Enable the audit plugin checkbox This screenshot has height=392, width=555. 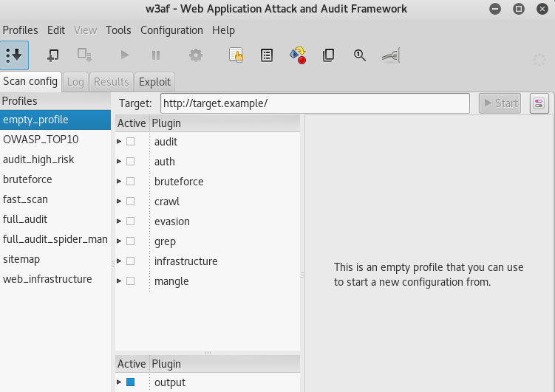(130, 142)
